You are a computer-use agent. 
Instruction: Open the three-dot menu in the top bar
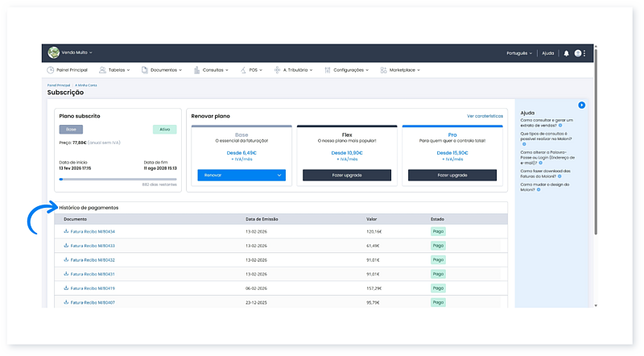pyautogui.click(x=585, y=53)
